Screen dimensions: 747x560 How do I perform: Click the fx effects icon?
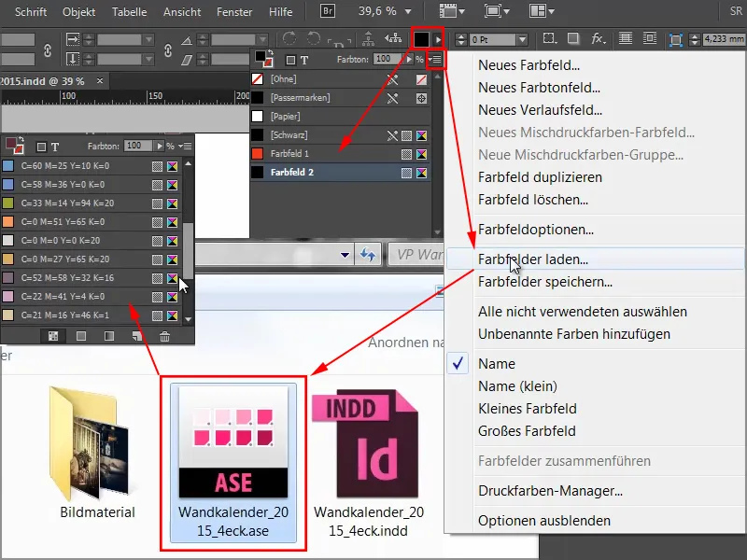(598, 38)
